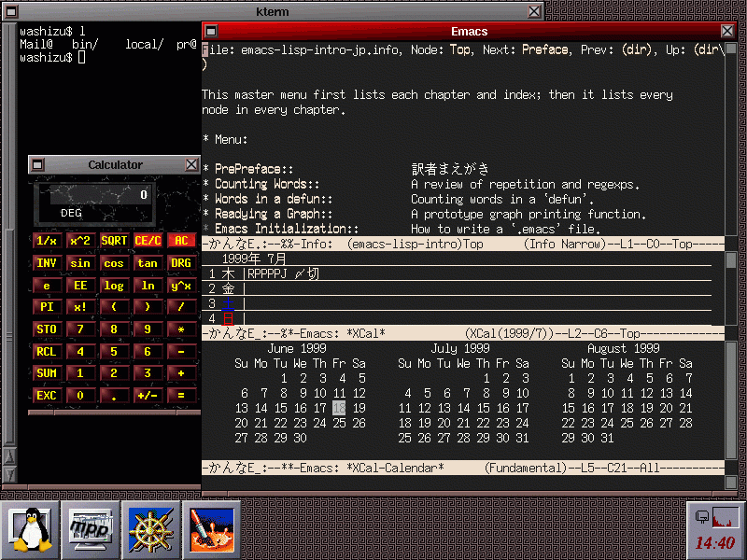Click the Prev (dir) link

pyautogui.click(x=637, y=49)
